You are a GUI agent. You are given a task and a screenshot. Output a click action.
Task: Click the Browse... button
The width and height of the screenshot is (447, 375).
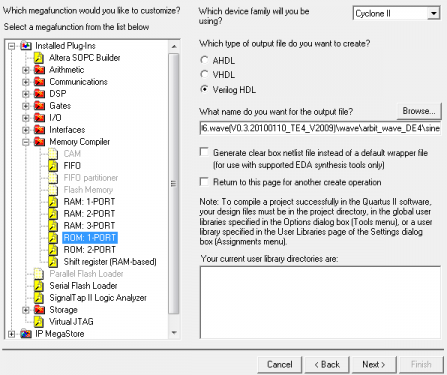tap(419, 111)
